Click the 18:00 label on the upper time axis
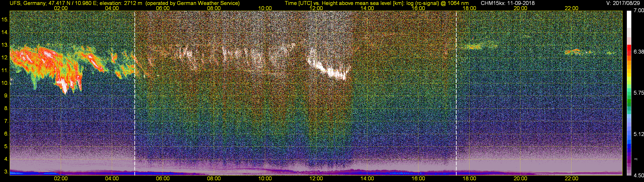The height and width of the screenshot is (182, 644). [x=469, y=8]
